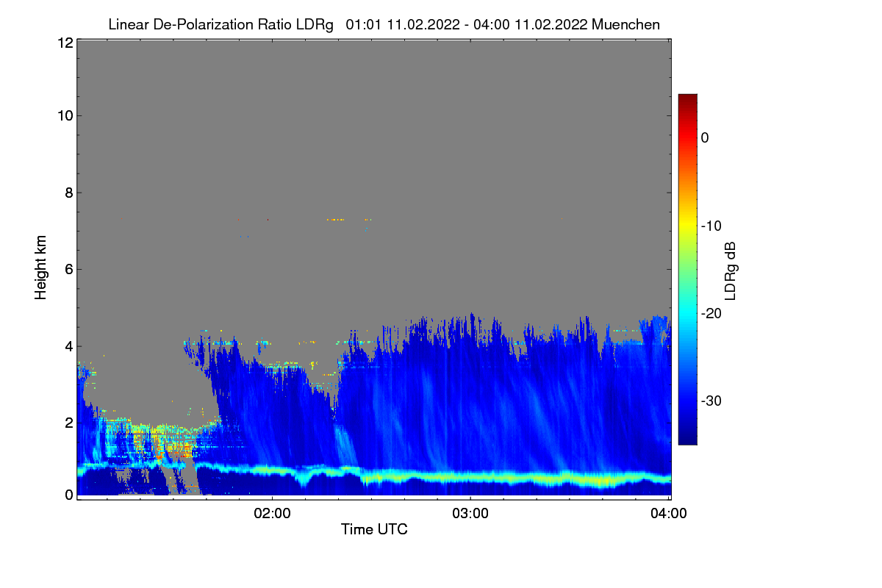
Task: Click the 'LDRg dB' colorbar label
Action: coord(731,270)
